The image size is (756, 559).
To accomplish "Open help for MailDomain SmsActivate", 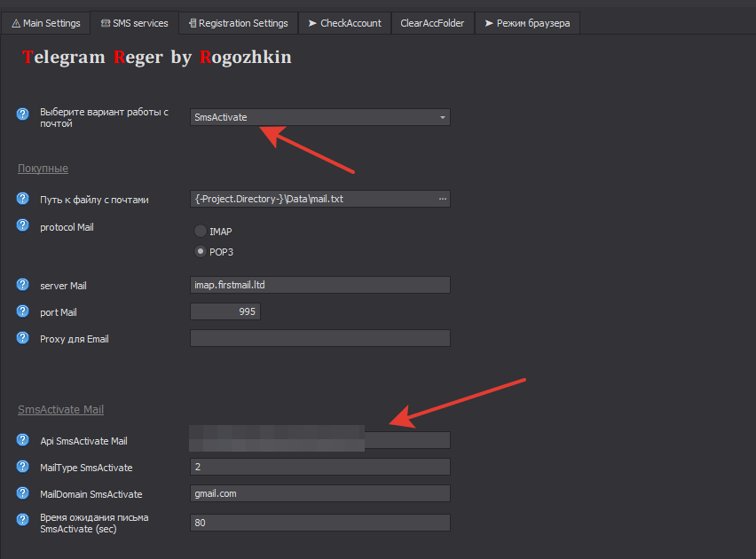I will click(23, 493).
